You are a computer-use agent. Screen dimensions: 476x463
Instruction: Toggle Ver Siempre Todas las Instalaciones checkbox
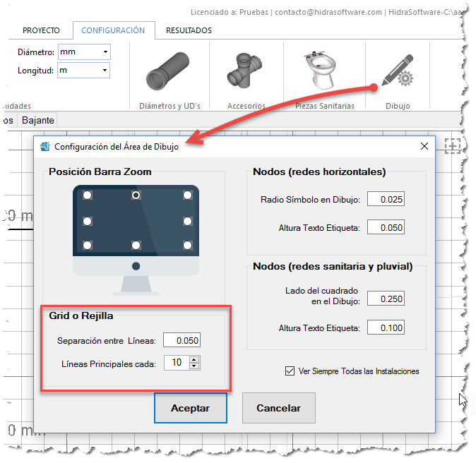[x=288, y=371]
